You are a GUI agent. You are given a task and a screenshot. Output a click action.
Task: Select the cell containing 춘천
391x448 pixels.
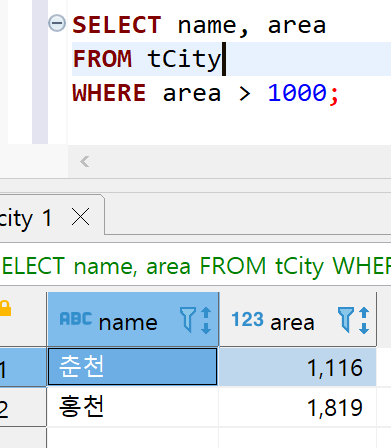point(133,367)
